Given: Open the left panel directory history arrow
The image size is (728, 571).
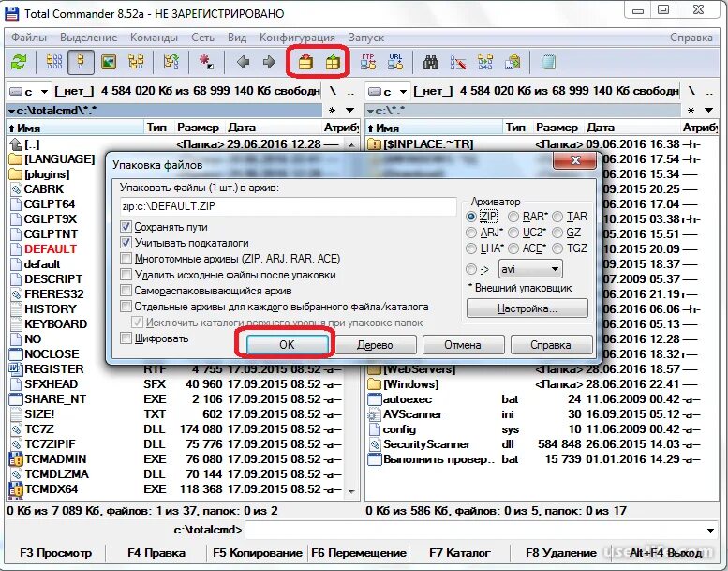Looking at the screenshot, I should (350, 111).
